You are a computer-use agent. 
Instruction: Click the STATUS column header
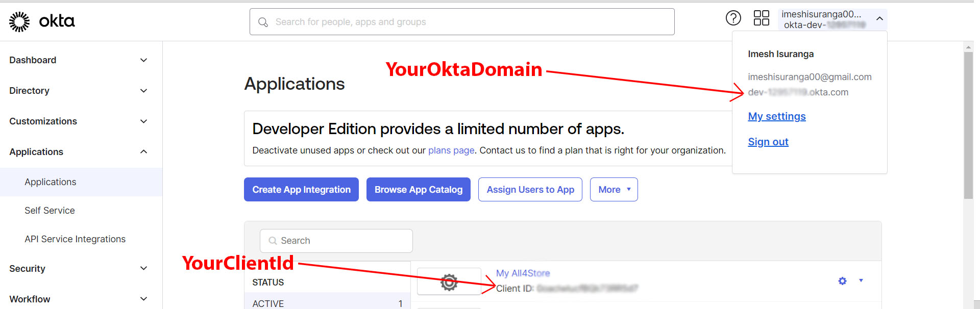pos(268,282)
